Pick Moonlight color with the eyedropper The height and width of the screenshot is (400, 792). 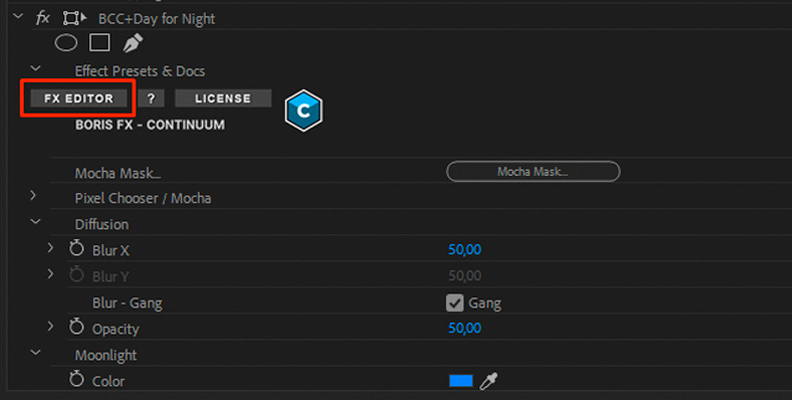click(488, 381)
